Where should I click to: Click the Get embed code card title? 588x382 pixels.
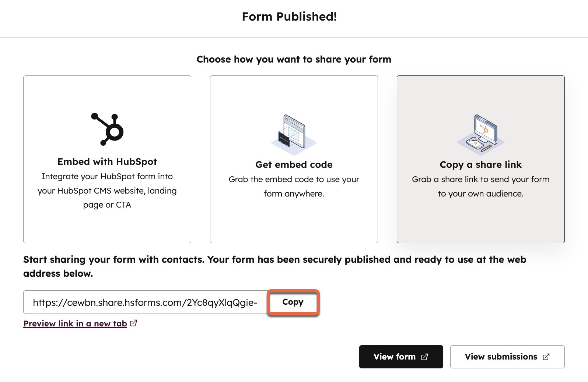294,165
